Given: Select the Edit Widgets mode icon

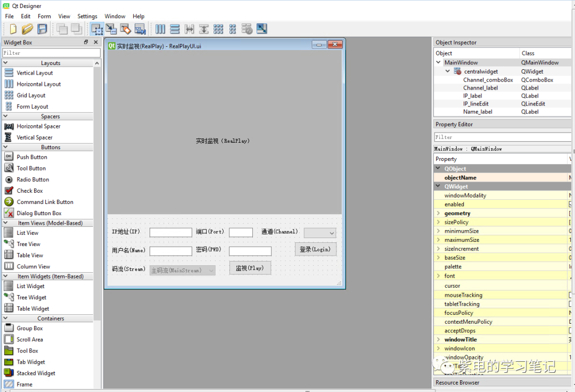Looking at the screenshot, I should pyautogui.click(x=97, y=29).
